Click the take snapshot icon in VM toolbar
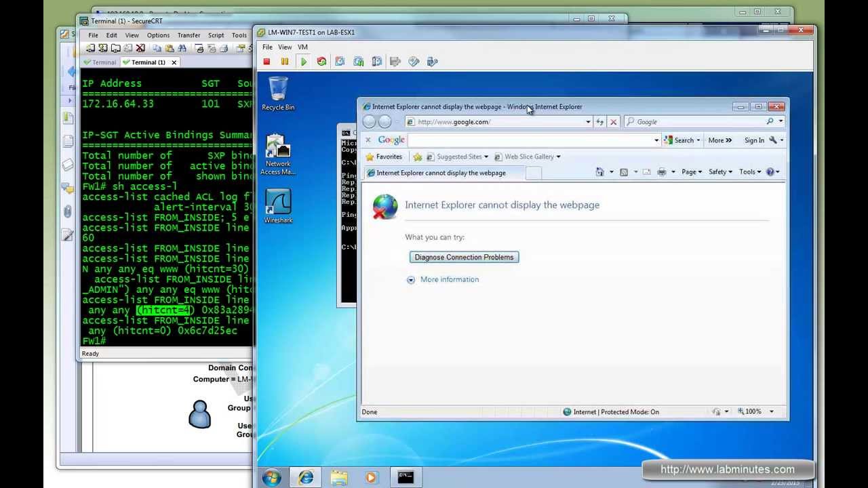This screenshot has width=868, height=488. click(340, 62)
